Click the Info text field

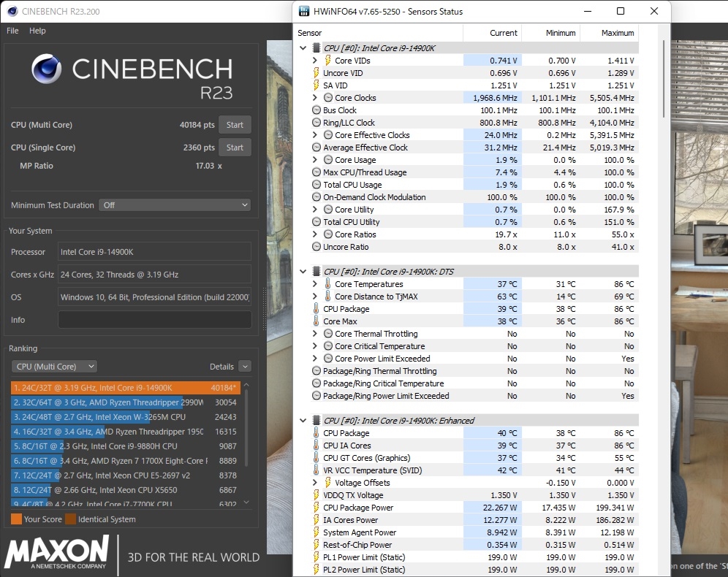[x=155, y=320]
